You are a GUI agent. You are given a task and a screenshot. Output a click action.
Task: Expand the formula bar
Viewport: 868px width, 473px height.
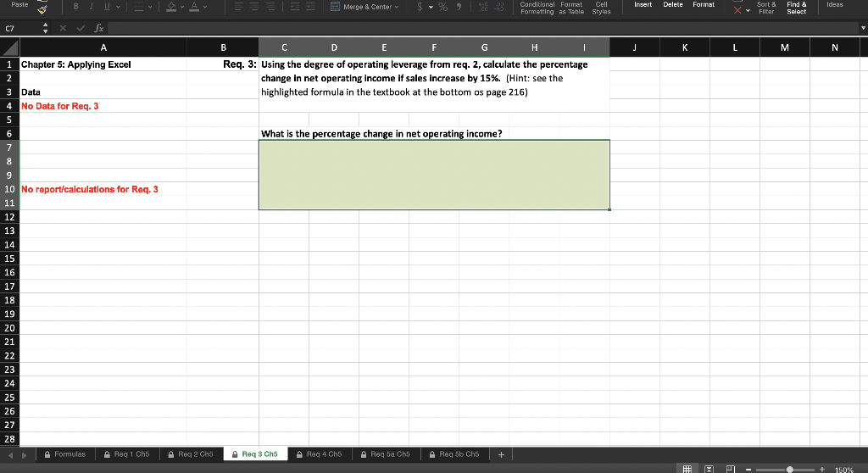(x=862, y=28)
